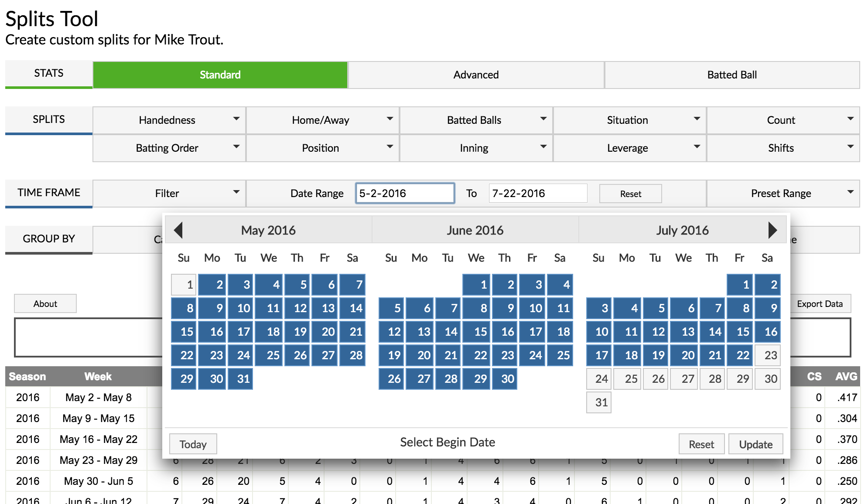This screenshot has width=868, height=504.
Task: Open the Leverage dropdown
Action: pyautogui.click(x=628, y=148)
